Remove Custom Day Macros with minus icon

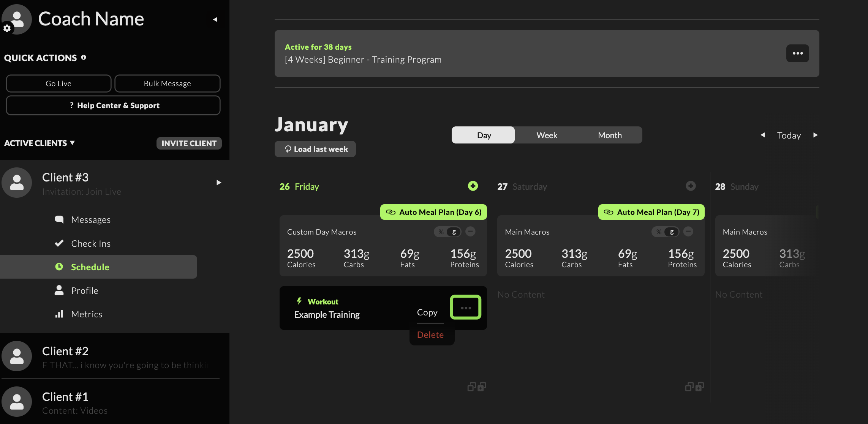pos(470,232)
